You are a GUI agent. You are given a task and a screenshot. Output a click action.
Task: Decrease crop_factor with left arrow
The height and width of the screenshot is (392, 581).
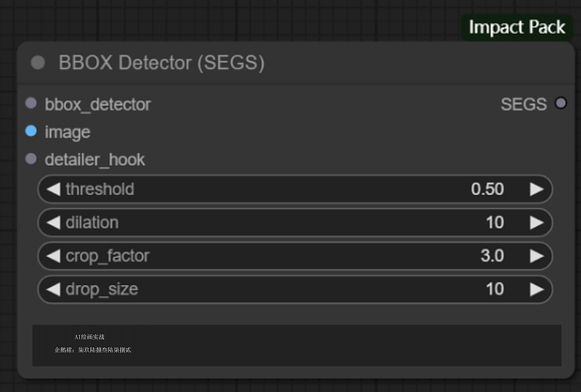click(x=53, y=256)
